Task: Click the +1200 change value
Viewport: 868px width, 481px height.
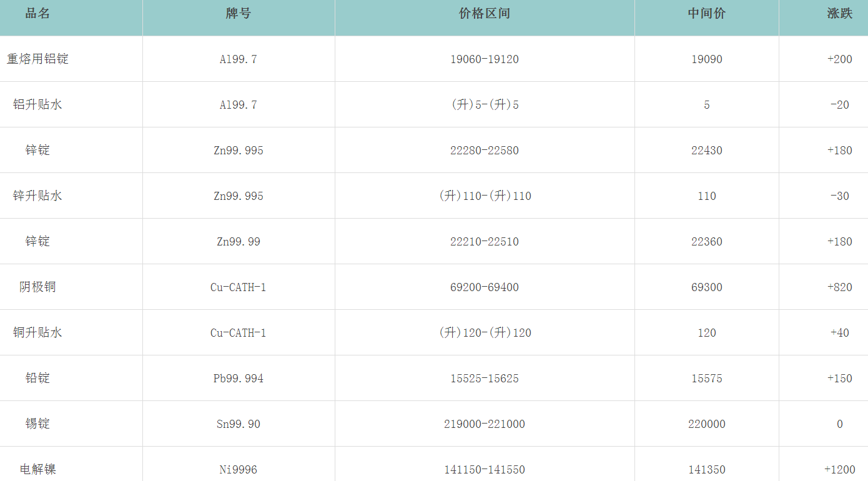Action: coord(839,470)
